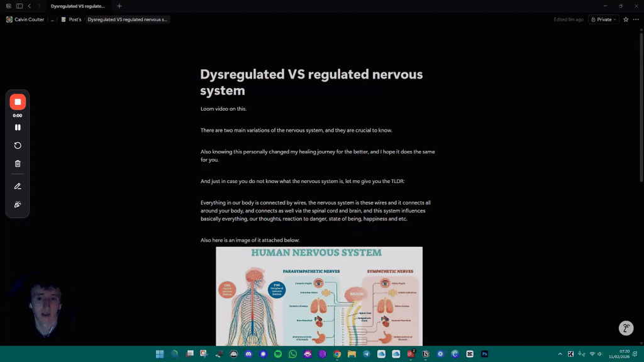Open Photoshop from the taskbar
This screenshot has width=644, height=362.
pyautogui.click(x=484, y=354)
